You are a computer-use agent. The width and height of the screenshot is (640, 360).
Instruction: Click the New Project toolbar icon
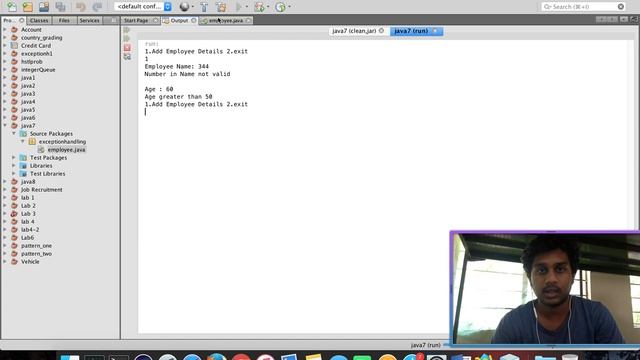click(x=28, y=7)
